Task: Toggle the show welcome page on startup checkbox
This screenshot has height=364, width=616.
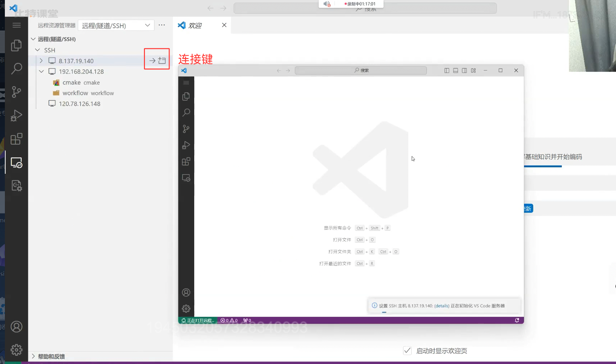Action: tap(408, 351)
